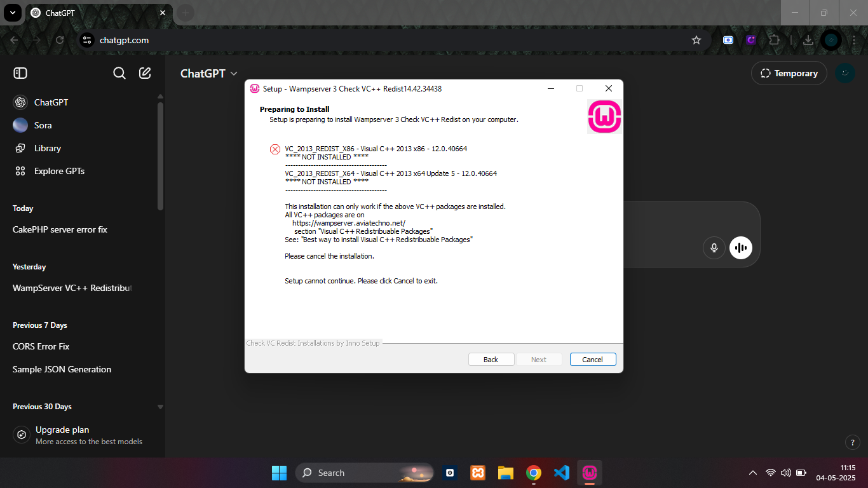Viewport: 868px width, 488px height.
Task: Click the microphone dictation icon
Action: tap(714, 248)
